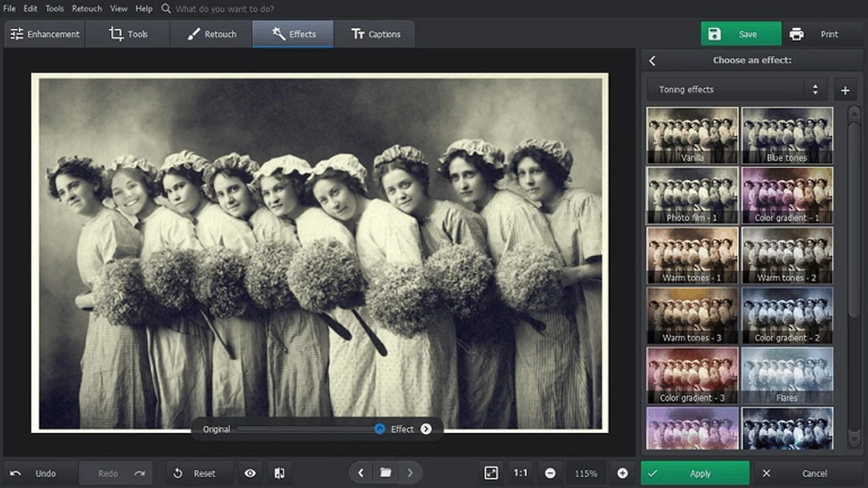Viewport: 868px width, 488px height.
Task: Set zoom to 1:1 actual size
Action: 520,473
